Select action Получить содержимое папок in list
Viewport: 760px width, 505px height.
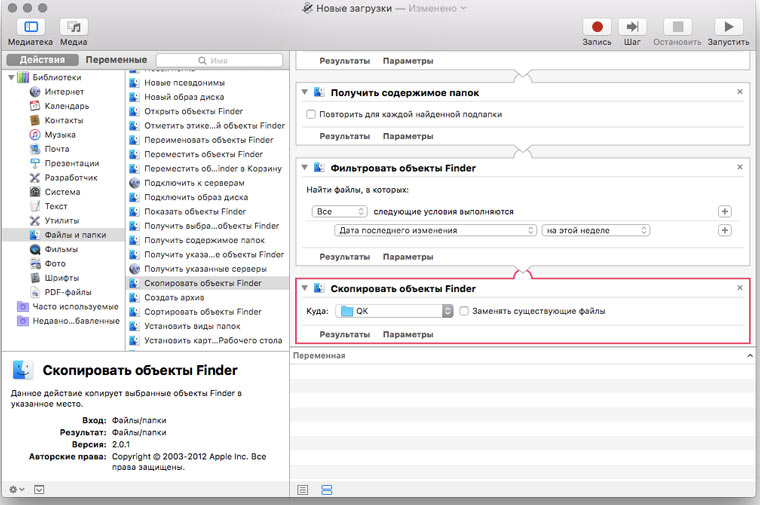pyautogui.click(x=204, y=240)
